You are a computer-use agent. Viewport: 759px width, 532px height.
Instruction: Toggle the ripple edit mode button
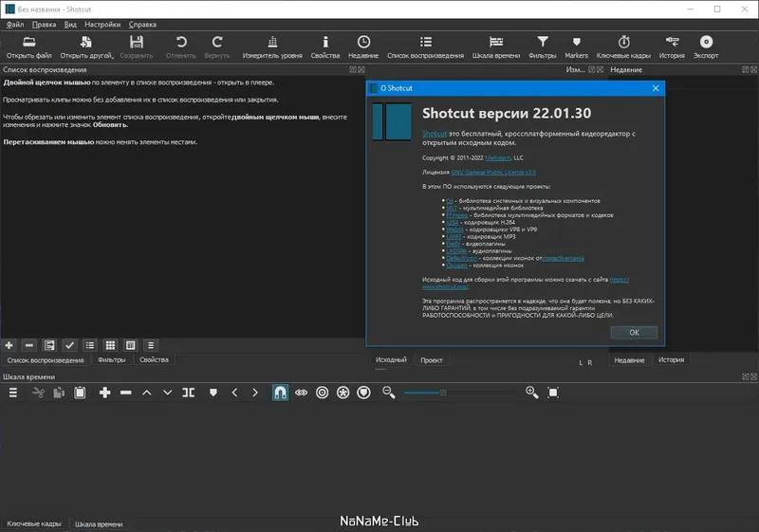pos(322,393)
